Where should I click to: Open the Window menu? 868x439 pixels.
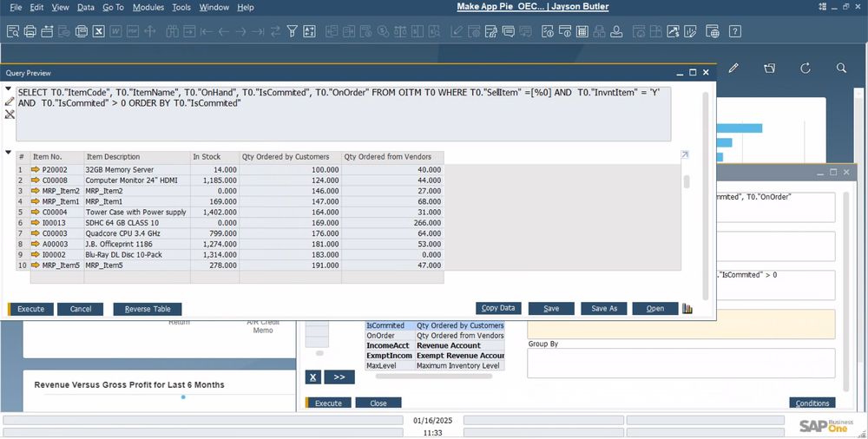click(x=214, y=7)
